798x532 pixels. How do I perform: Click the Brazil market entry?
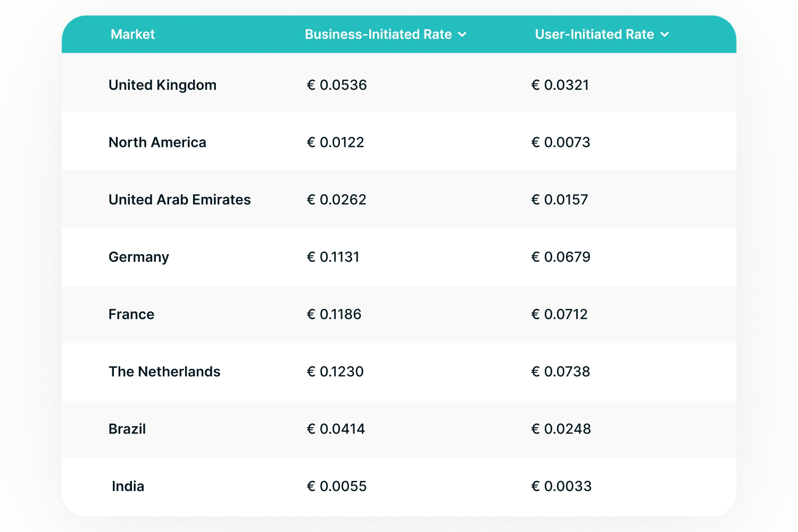(x=127, y=429)
